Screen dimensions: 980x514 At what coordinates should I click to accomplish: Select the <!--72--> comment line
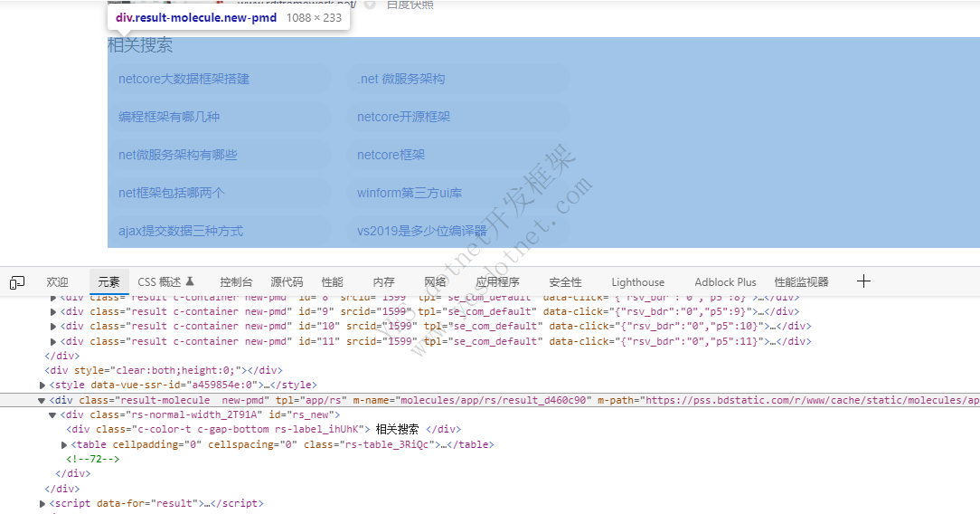coord(92,459)
